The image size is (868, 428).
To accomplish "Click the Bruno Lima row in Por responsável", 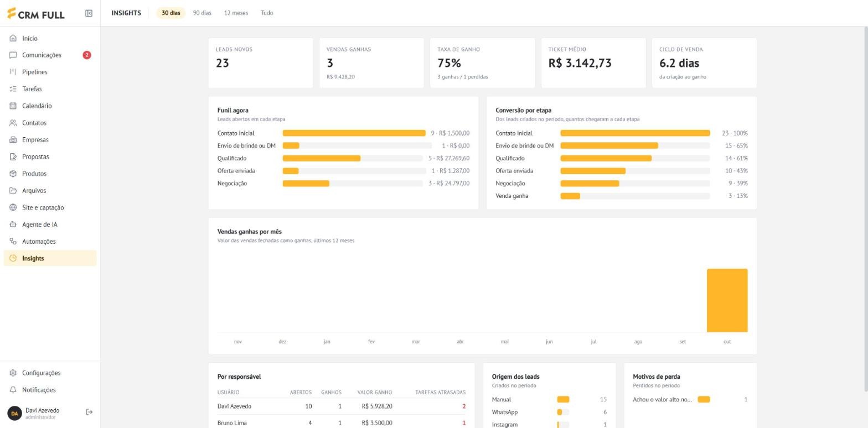I will [x=342, y=422].
